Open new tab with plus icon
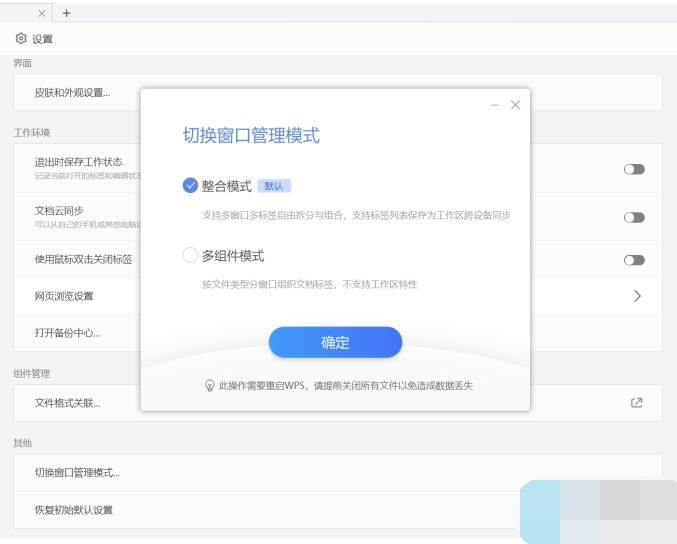The image size is (677, 544). pos(67,13)
